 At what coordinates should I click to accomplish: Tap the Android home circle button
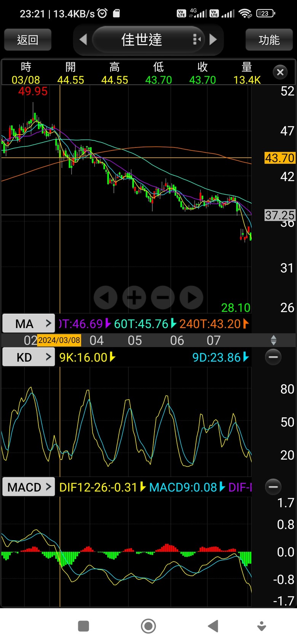[148, 626]
